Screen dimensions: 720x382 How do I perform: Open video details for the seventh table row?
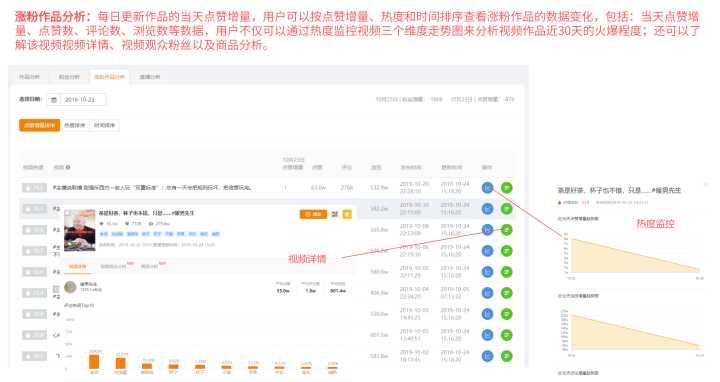pyautogui.click(x=506, y=314)
